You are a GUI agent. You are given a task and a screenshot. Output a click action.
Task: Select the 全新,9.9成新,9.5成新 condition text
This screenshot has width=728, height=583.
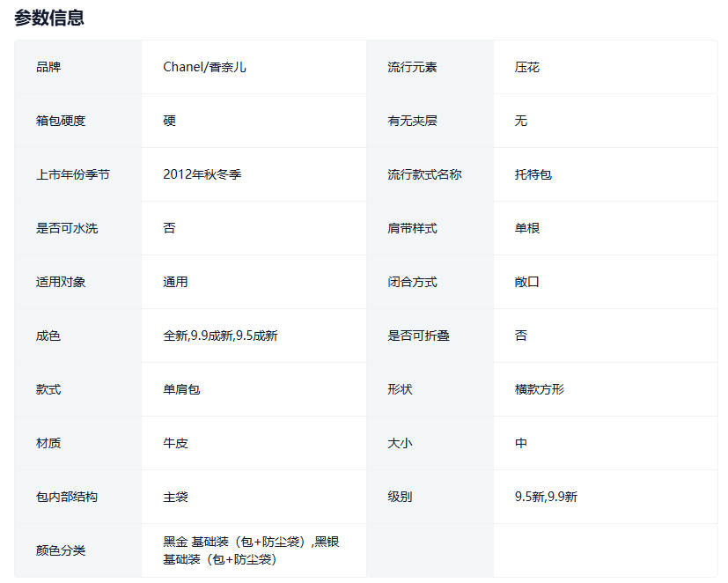pos(220,336)
